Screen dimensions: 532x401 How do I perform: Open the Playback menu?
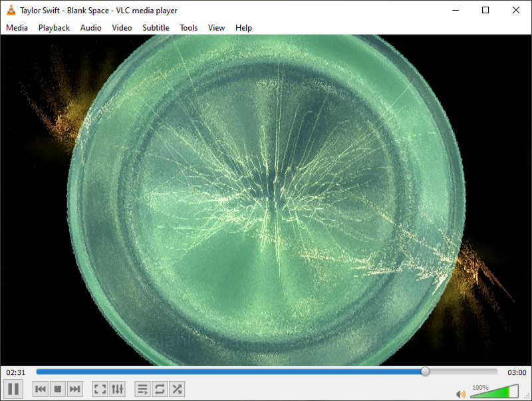click(54, 28)
